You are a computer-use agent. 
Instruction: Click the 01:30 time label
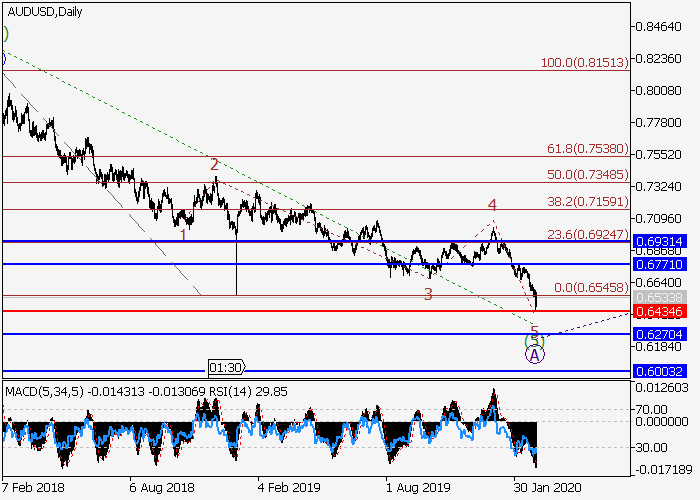(225, 367)
